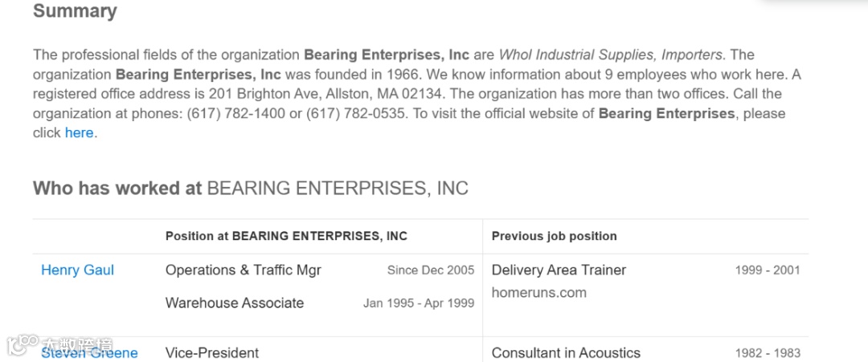Select the 'Position at BEARING ENTERPRISES, INC' column header

(x=286, y=236)
